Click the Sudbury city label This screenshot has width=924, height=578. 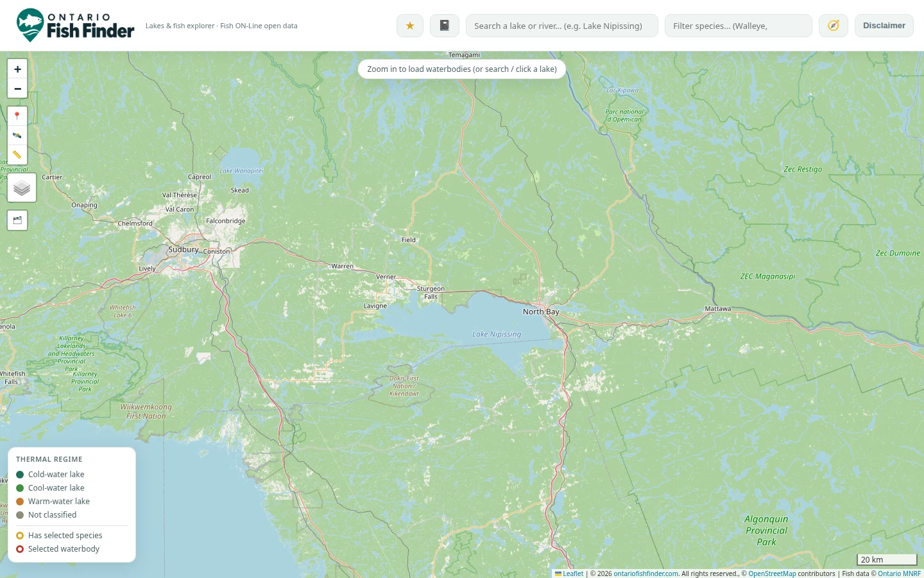pyautogui.click(x=184, y=249)
